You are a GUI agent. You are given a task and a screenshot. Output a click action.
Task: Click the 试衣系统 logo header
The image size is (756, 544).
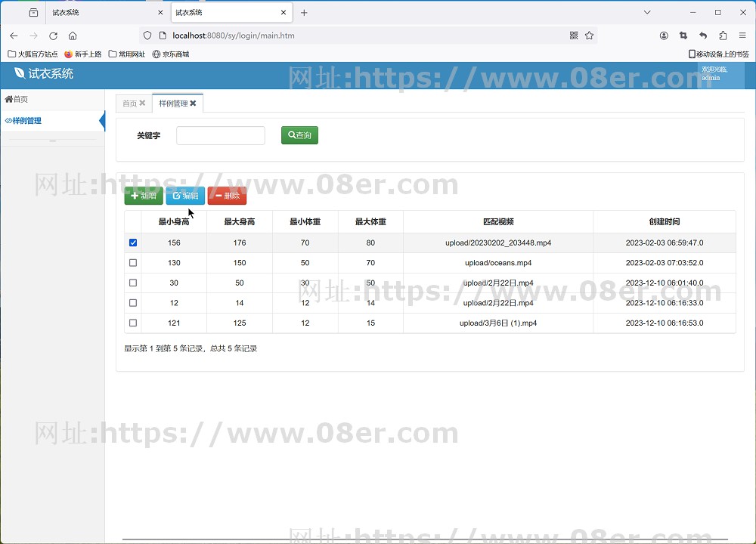44,73
